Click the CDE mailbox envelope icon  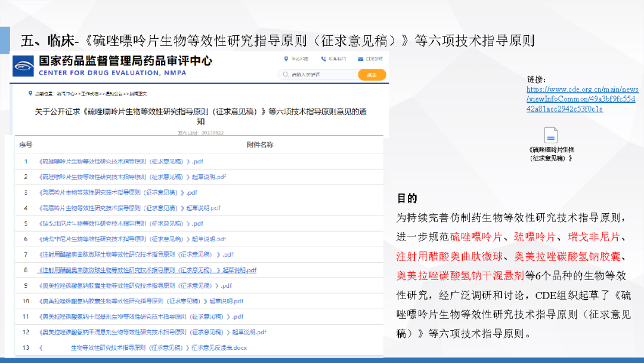tap(361, 59)
